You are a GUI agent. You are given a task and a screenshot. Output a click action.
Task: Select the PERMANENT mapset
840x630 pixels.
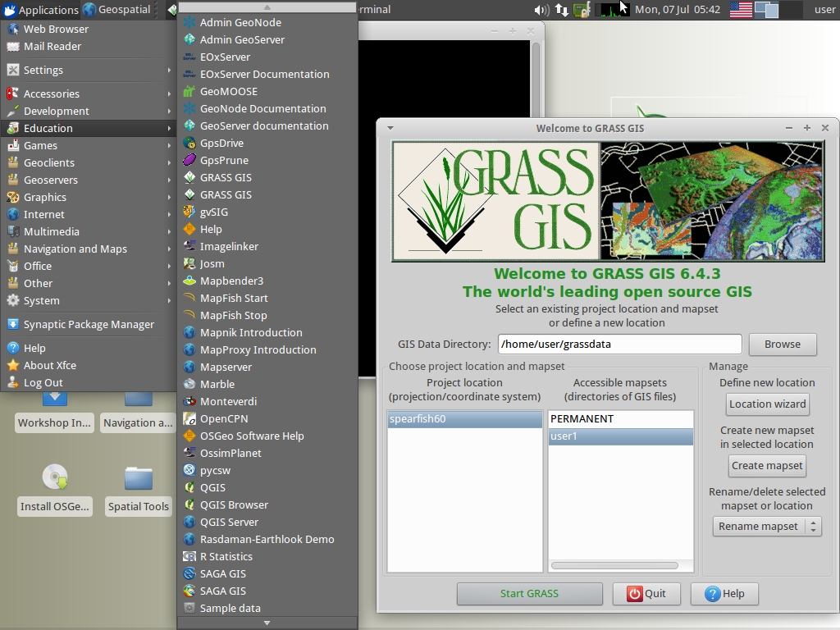(x=620, y=419)
